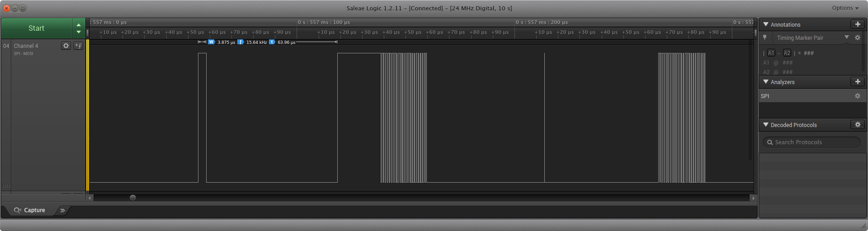Click the Search Protocols input field
Image resolution: width=868 pixels, height=231 pixels.
pos(811,142)
